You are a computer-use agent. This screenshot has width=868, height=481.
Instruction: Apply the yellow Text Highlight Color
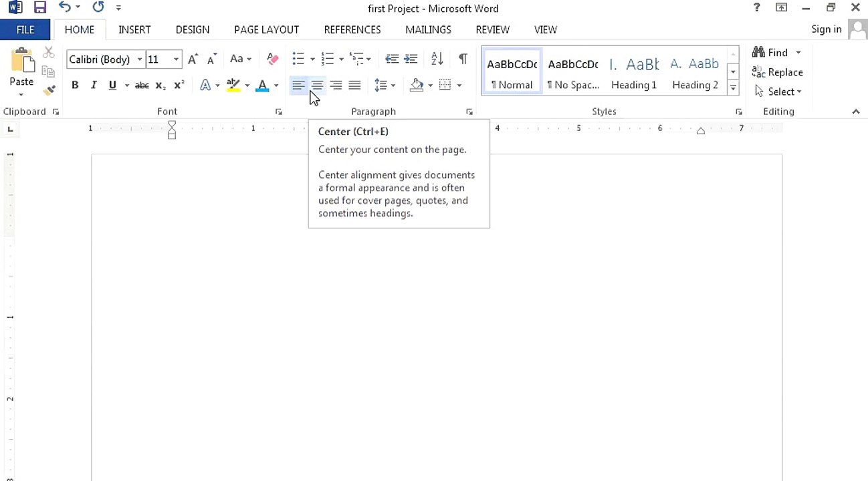(x=233, y=86)
